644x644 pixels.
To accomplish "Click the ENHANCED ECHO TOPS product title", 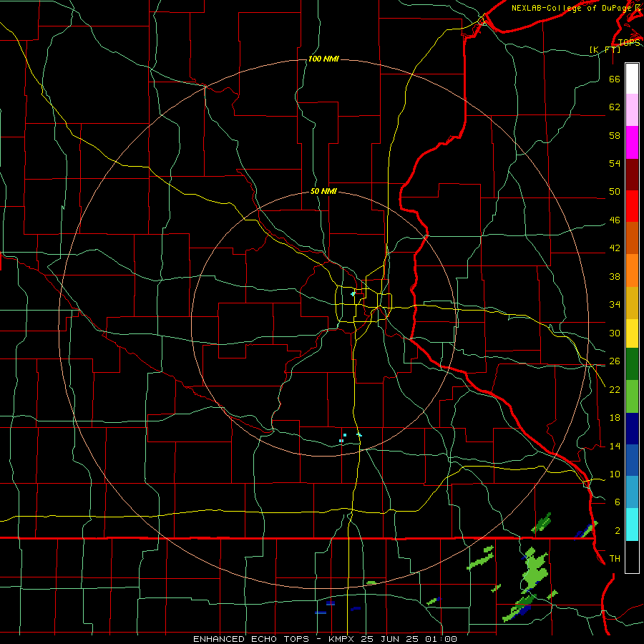I will tap(250, 639).
